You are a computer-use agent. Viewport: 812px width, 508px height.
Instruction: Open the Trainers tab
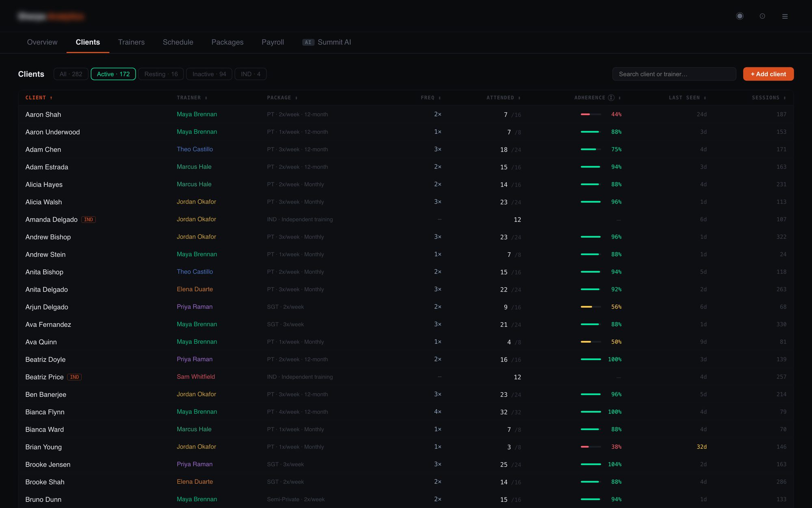click(x=131, y=42)
